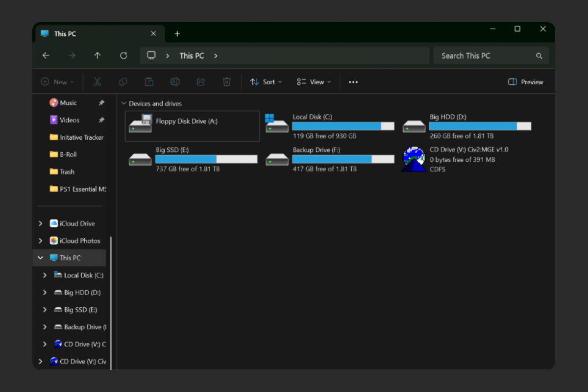Click the Delete icon in the command bar
This screenshot has height=392, width=588.
[x=226, y=82]
